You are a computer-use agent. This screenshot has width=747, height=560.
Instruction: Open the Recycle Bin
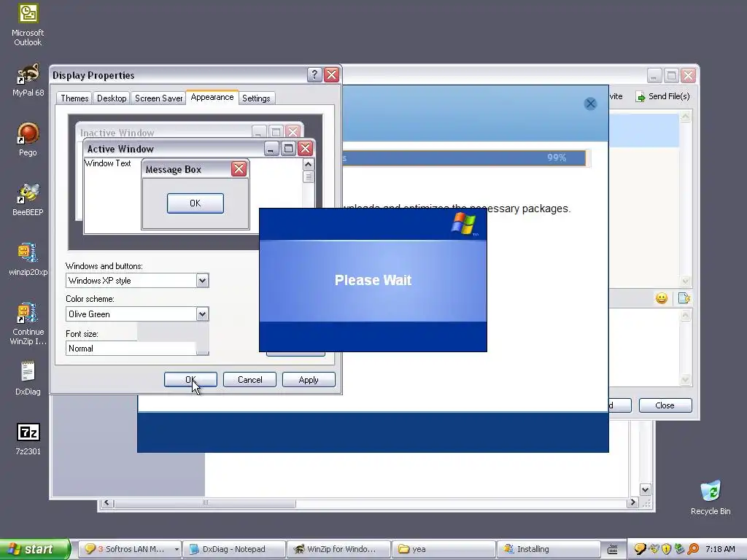(711, 497)
